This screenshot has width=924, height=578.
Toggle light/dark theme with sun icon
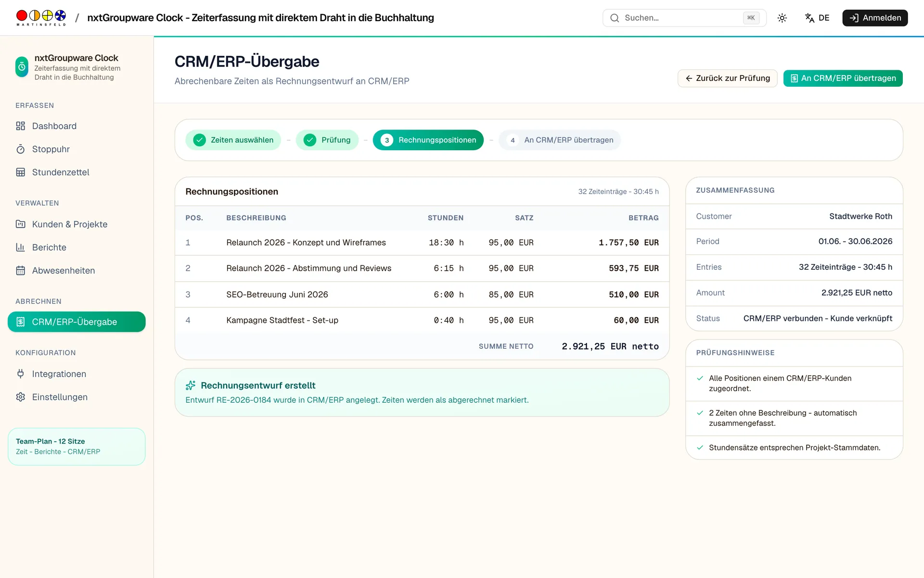782,18
